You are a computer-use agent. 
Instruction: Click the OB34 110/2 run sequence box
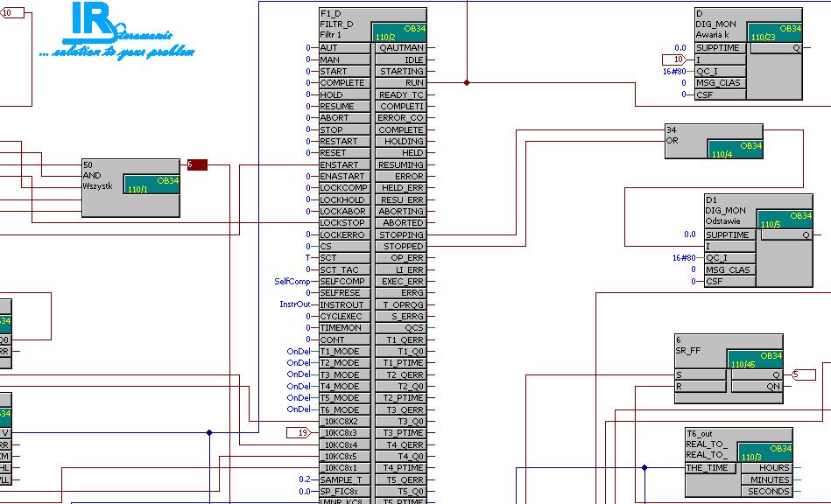click(x=398, y=32)
